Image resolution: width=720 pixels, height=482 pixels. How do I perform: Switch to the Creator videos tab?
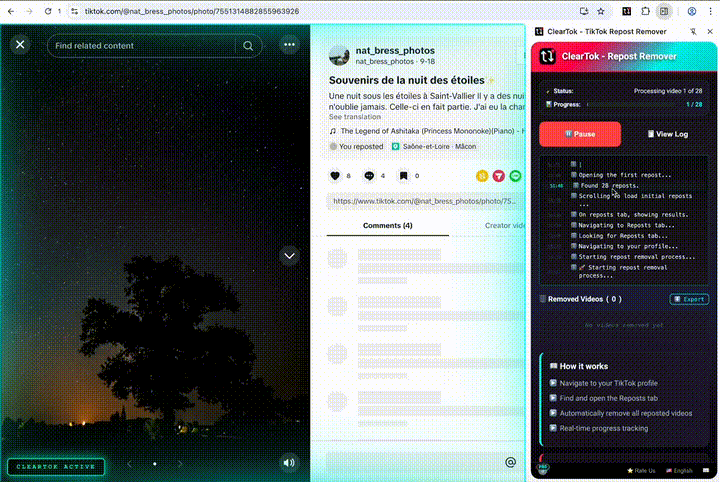point(505,225)
